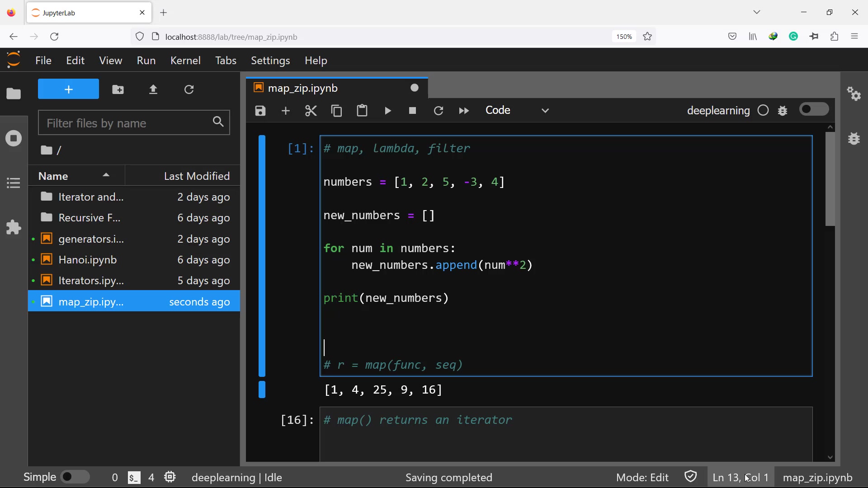
Task: Toggle the switch beside the debugger icon
Action: click(x=814, y=109)
